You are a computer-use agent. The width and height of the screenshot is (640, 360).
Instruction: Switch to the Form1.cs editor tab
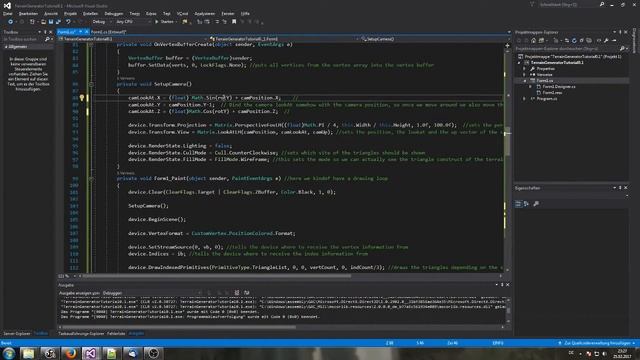coord(66,32)
